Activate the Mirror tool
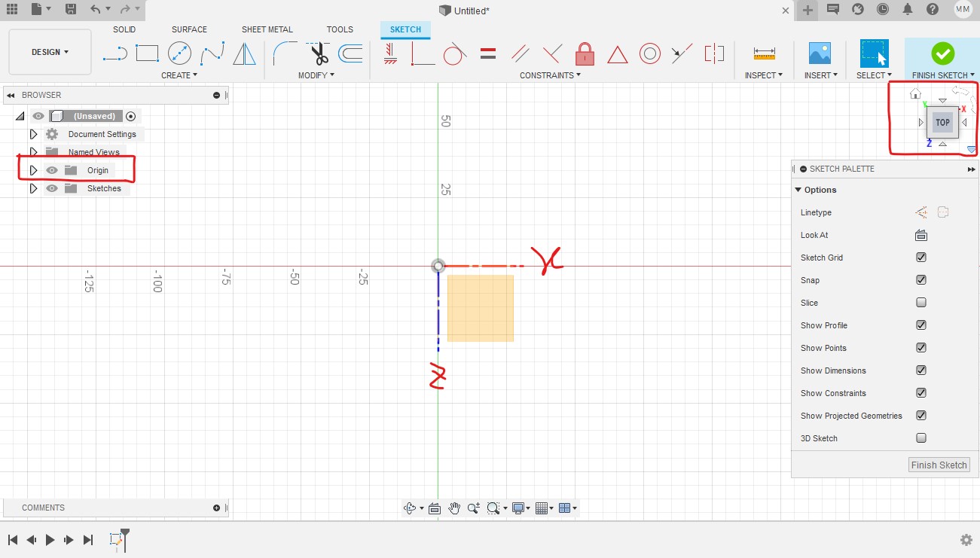980x558 pixels. pos(244,53)
